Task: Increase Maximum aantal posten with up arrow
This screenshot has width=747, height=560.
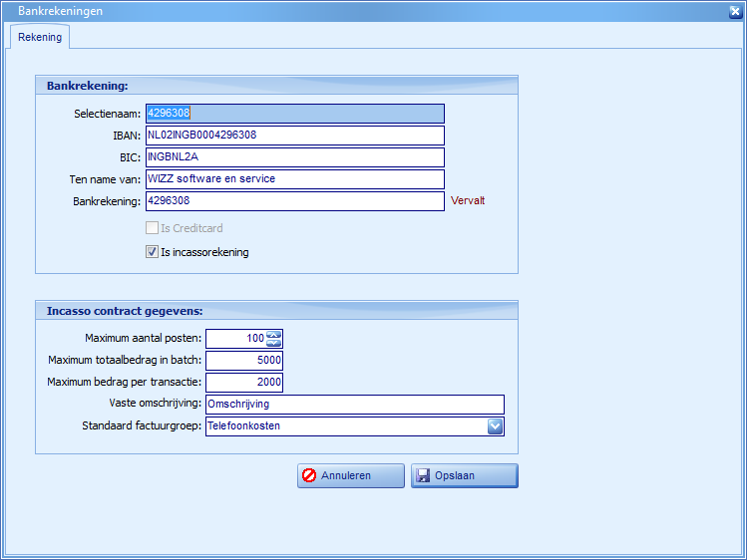Action: [274, 334]
